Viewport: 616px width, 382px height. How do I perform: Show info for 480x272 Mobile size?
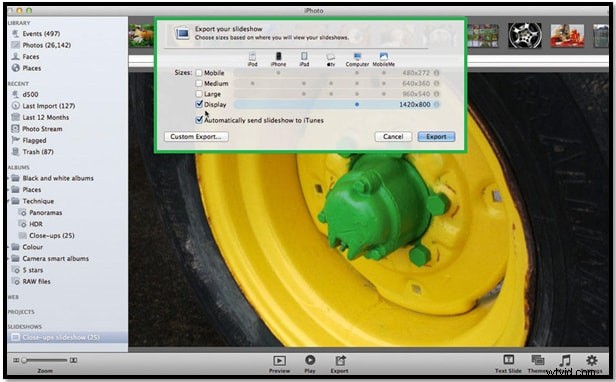coord(436,73)
